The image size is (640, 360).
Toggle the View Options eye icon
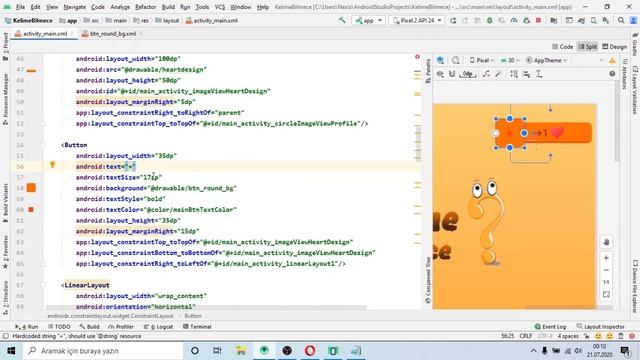pos(440,74)
